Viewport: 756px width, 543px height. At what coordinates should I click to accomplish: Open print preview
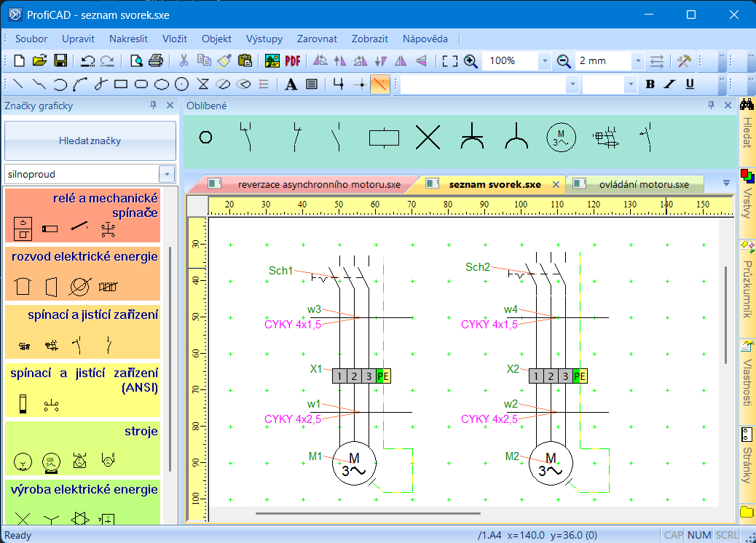[x=136, y=60]
